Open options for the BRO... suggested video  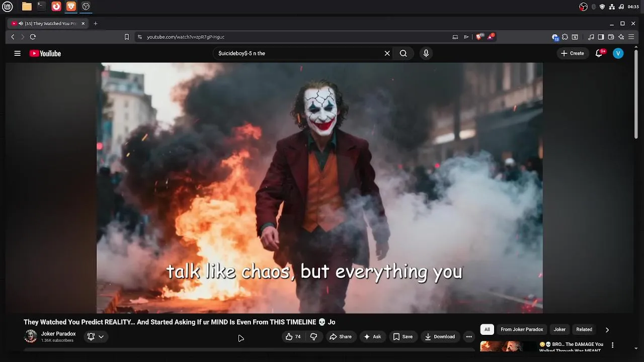tap(612, 345)
